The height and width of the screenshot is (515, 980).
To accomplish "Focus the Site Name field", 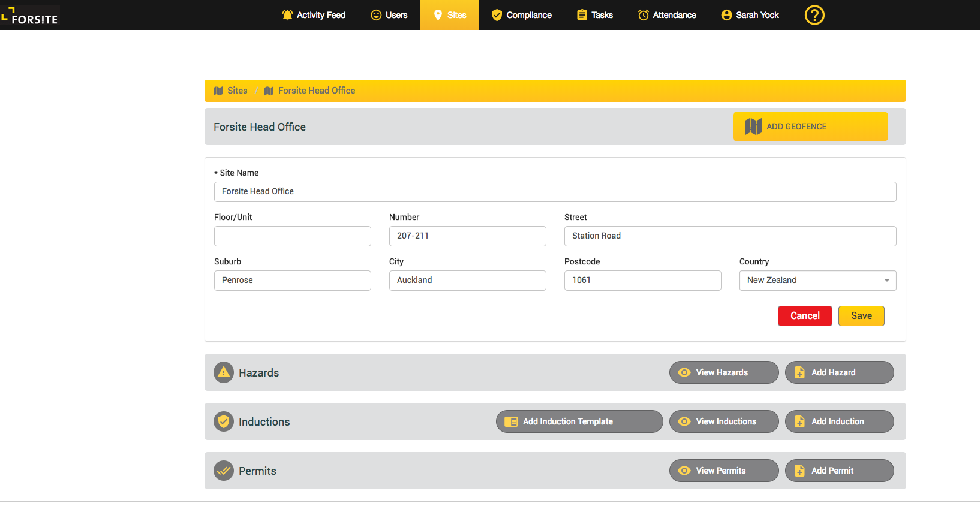I will coord(555,192).
